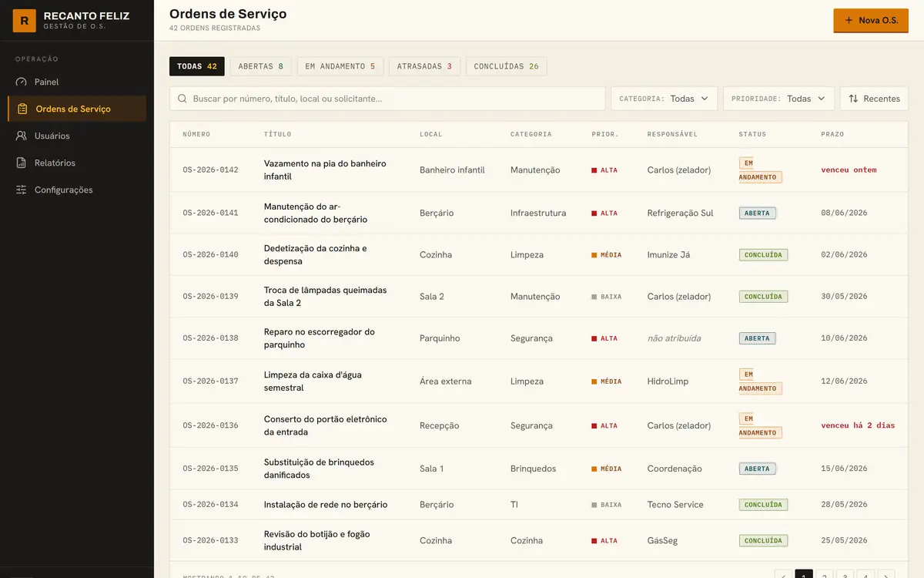Open 'Substituição de brinquedos danificados' title

[319, 469]
